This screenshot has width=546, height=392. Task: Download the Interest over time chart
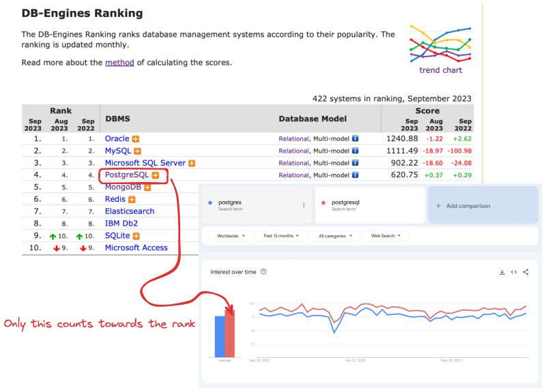502,272
